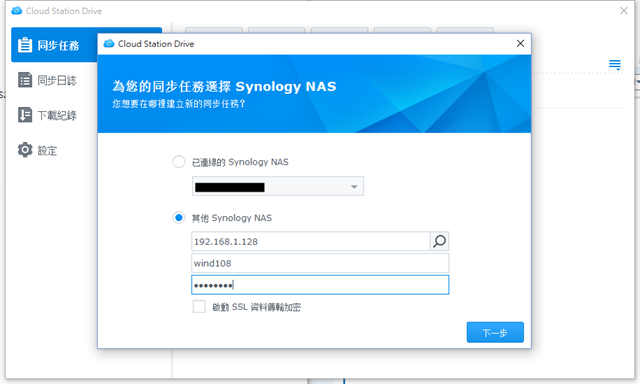This screenshot has height=384, width=640.
Task: Select the 其他 Synology NAS radio button
Action: [179, 218]
